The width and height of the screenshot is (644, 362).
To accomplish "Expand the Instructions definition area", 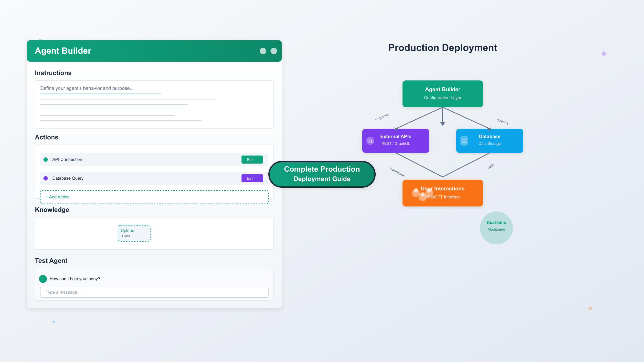I will pos(154,105).
